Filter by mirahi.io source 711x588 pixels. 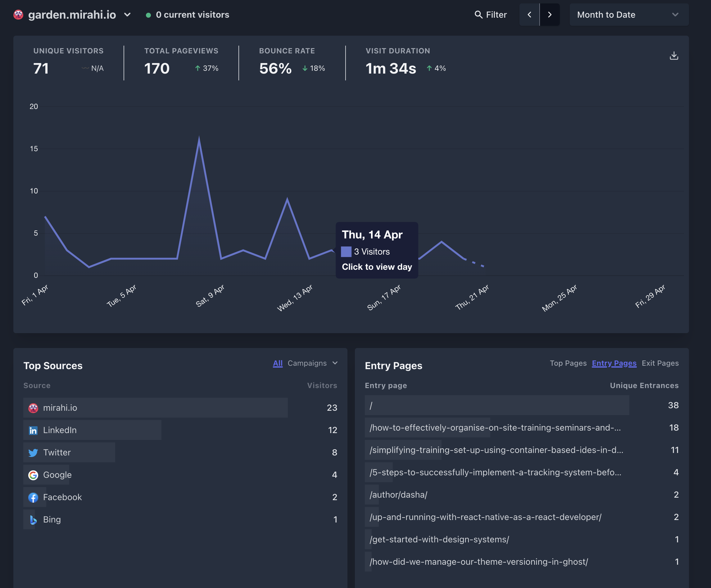[x=60, y=408]
